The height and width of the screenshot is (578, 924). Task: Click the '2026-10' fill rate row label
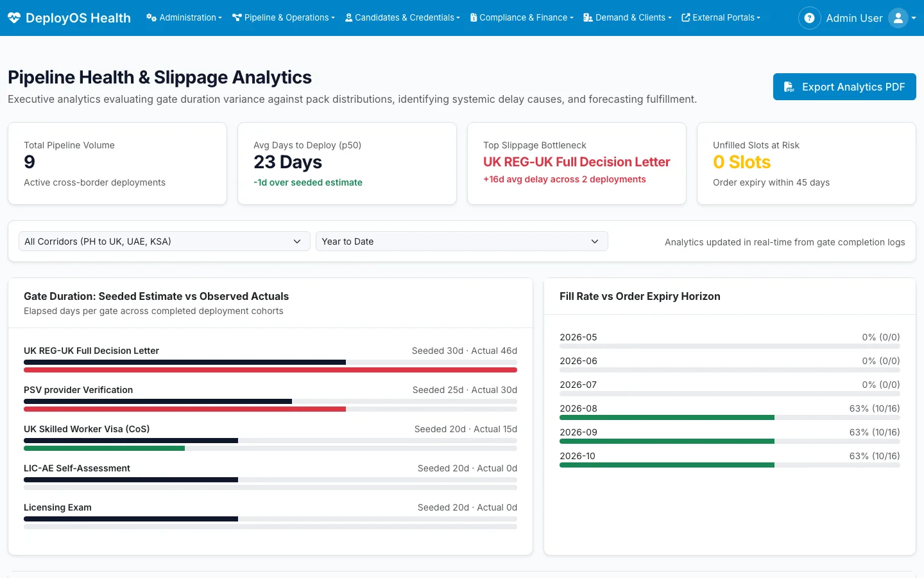click(x=577, y=456)
